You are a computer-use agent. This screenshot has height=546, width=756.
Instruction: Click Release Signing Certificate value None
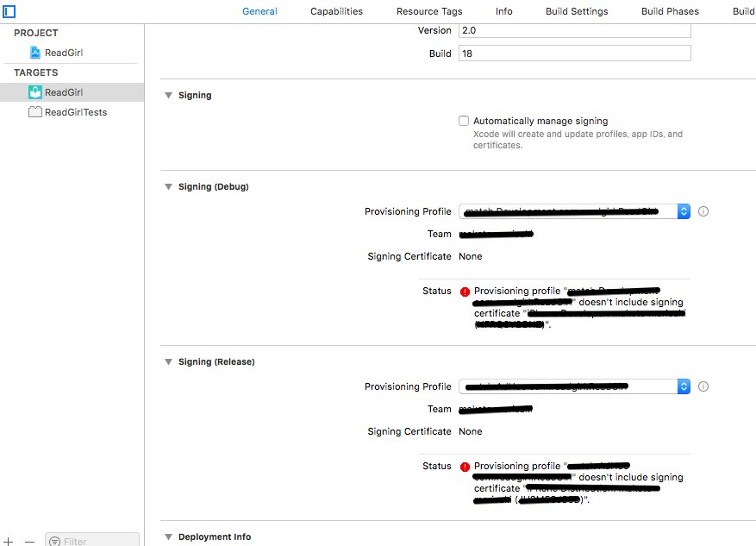click(x=470, y=431)
